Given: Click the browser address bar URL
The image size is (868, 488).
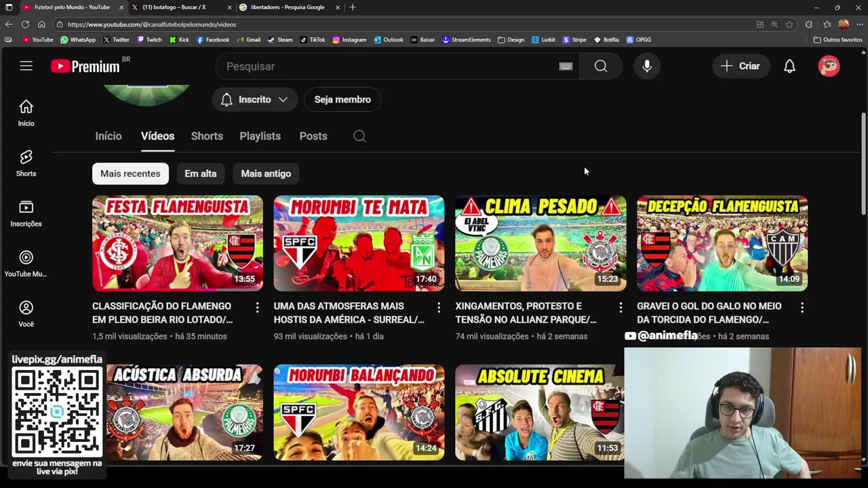Looking at the screenshot, I should tap(152, 24).
